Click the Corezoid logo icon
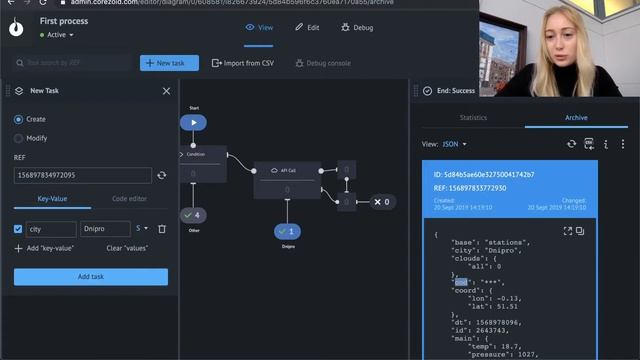Image resolution: width=640 pixels, height=360 pixels. pyautogui.click(x=16, y=27)
